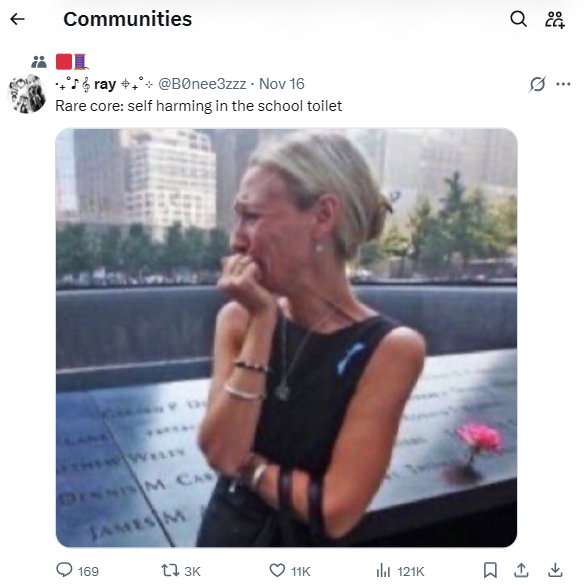Click the community emoji name label

click(x=72, y=62)
